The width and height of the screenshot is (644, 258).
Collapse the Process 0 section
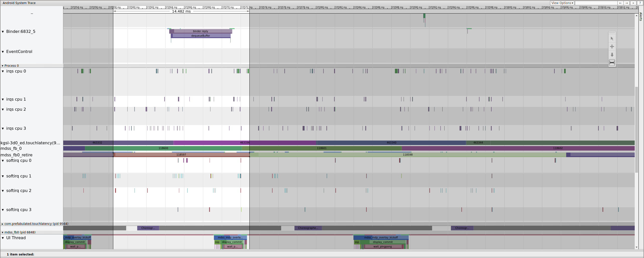tap(3, 66)
